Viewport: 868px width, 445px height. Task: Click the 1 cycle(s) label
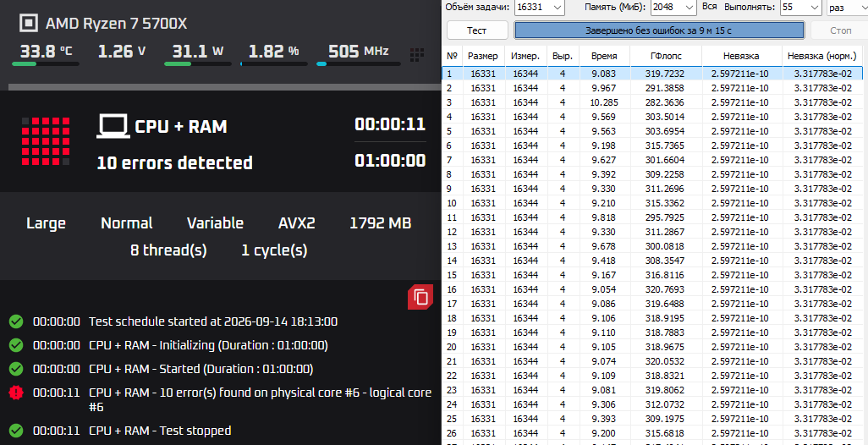(x=275, y=250)
